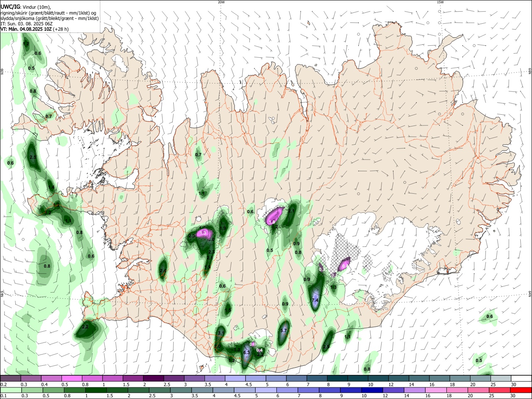This screenshot has width=532, height=399.
Task: Click the darkest green 1 mm rain legend swatch
Action: pos(95,390)
